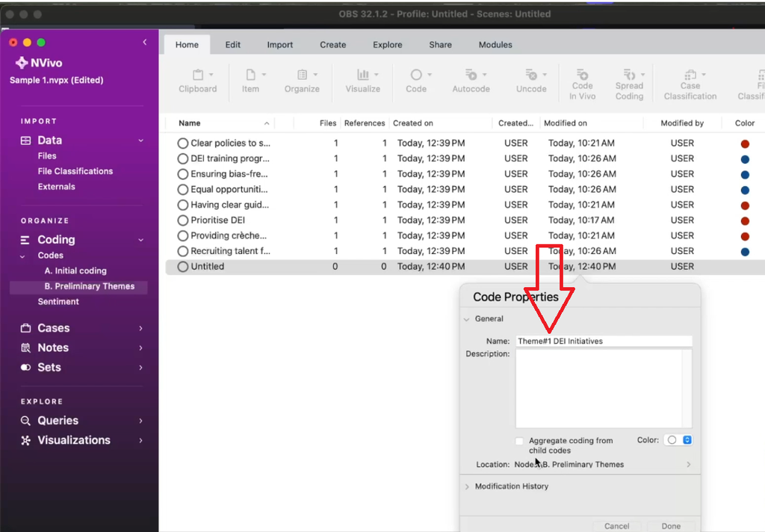
Task: Click the Cases briefcase icon
Action: (x=26, y=328)
